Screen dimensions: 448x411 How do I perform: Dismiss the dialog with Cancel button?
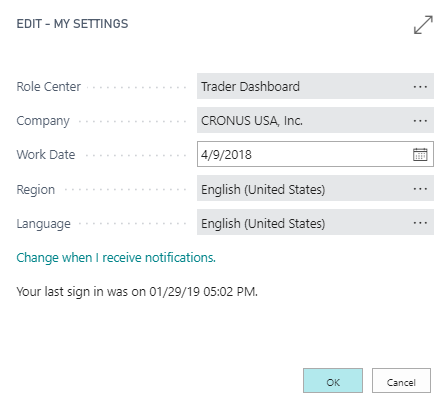coord(401,381)
